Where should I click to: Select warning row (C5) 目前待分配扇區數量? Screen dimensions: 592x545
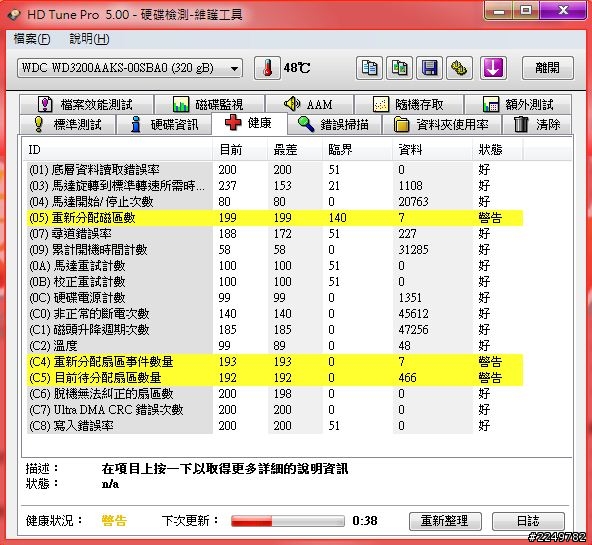(x=274, y=378)
